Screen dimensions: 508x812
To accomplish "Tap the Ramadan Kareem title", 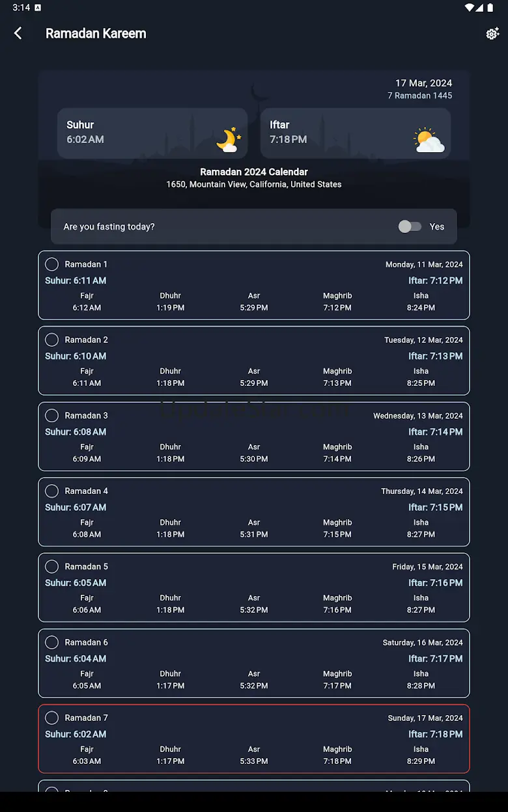I will click(x=96, y=34).
